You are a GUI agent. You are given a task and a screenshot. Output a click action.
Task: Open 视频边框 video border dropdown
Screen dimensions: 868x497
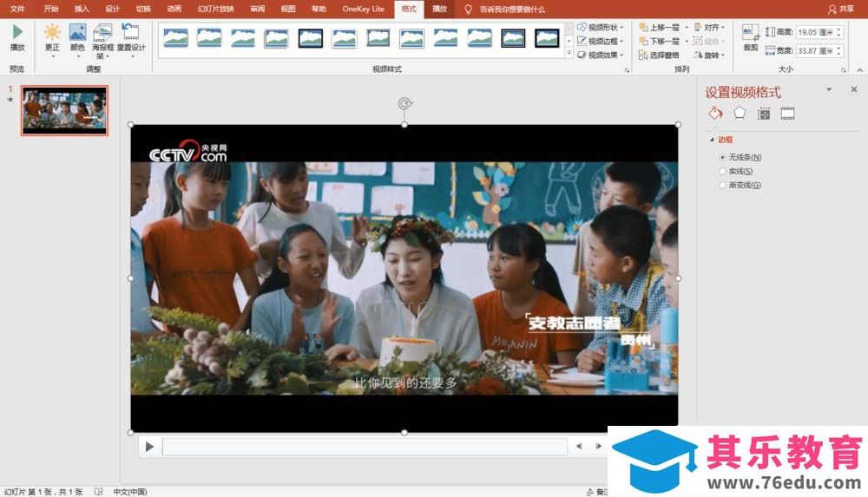600,41
